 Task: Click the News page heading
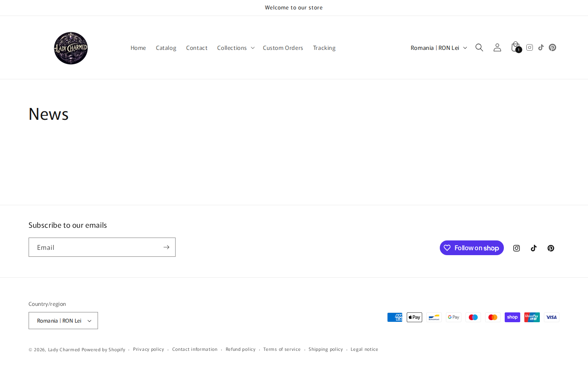coord(49,114)
